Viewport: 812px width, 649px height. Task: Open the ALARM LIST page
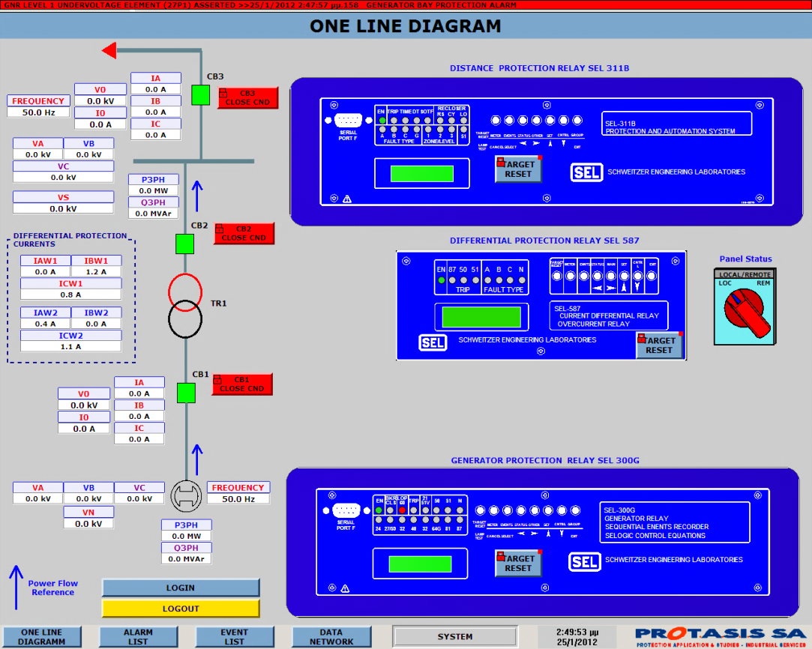(138, 636)
